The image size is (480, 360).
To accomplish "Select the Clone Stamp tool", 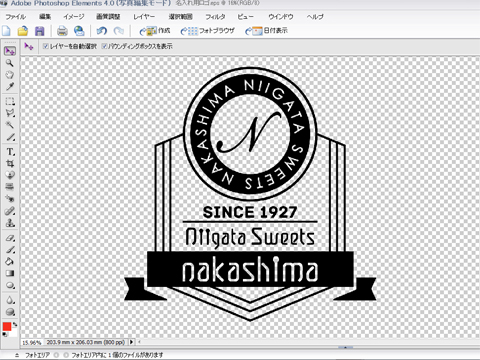I will coord(10,223).
